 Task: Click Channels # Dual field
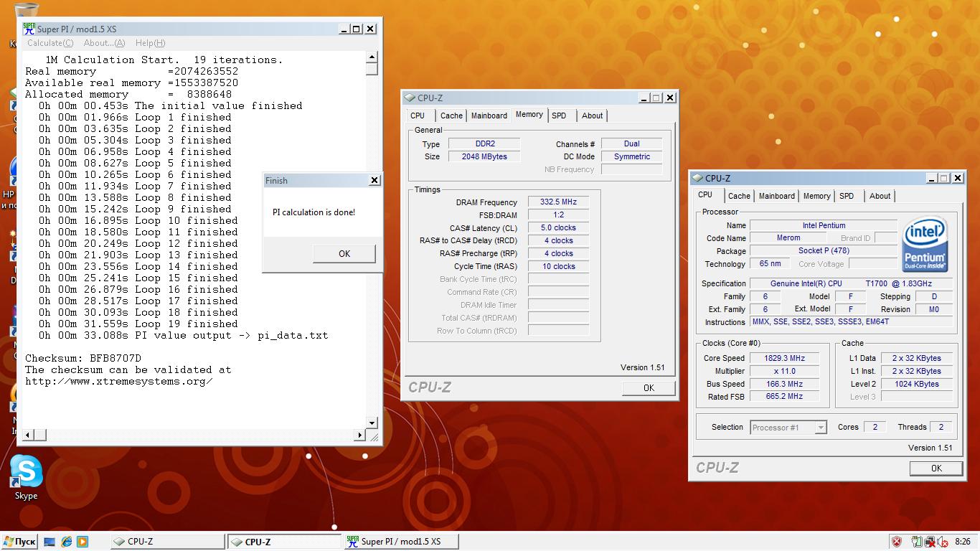pyautogui.click(x=632, y=144)
